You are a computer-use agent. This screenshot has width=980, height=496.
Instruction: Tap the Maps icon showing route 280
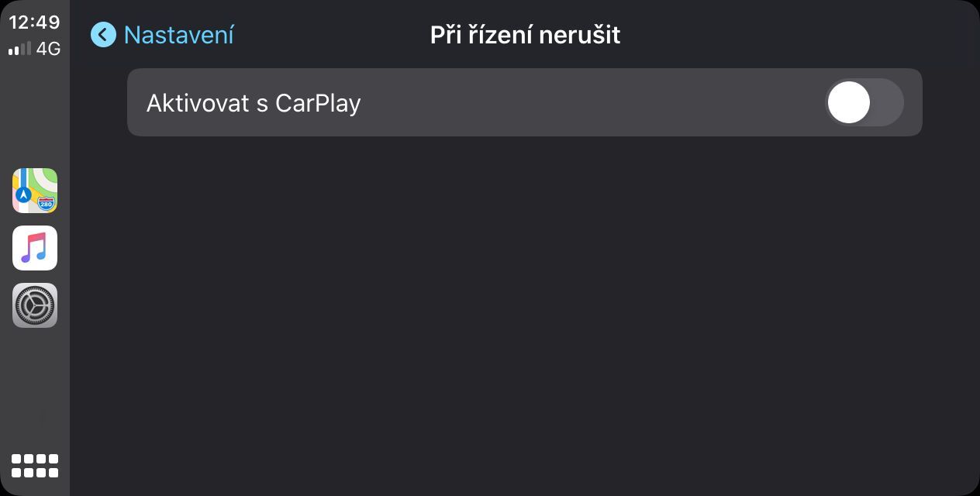click(x=35, y=191)
